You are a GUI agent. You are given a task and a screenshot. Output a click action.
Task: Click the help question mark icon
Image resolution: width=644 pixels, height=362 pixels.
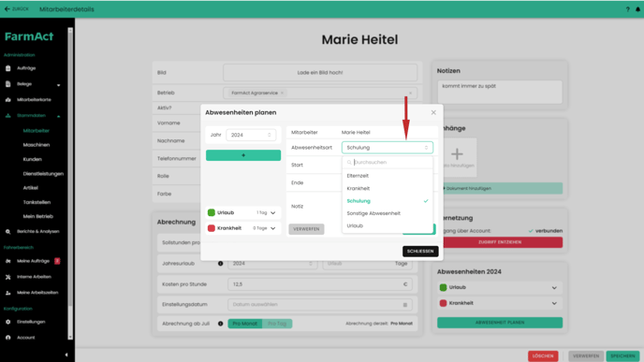[627, 9]
